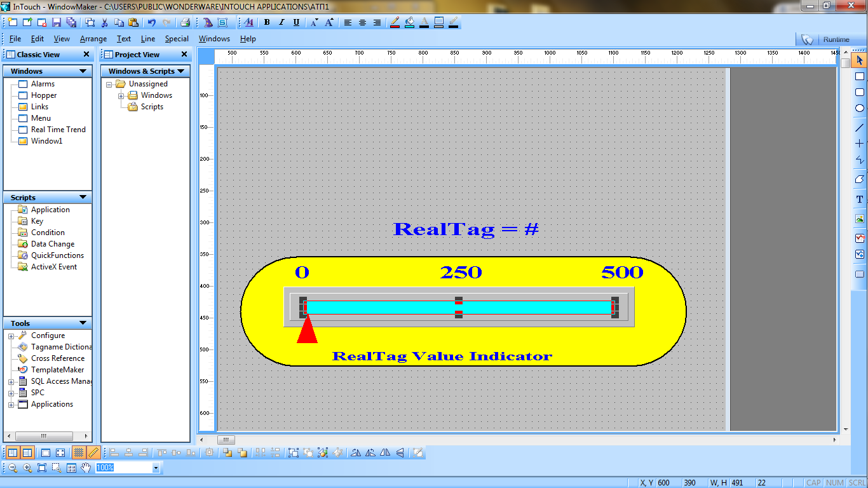Select the Rectangle drawing tool
This screenshot has width=868, height=488.
(860, 76)
